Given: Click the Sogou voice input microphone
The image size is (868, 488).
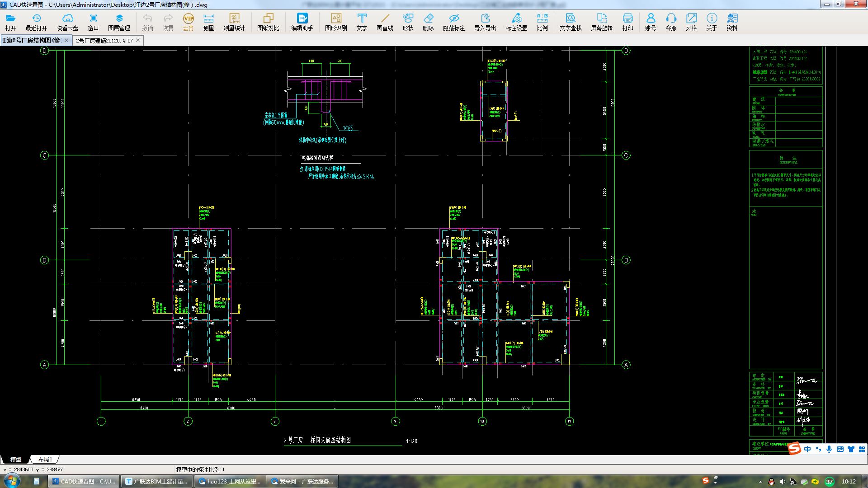Looking at the screenshot, I should pos(829,449).
